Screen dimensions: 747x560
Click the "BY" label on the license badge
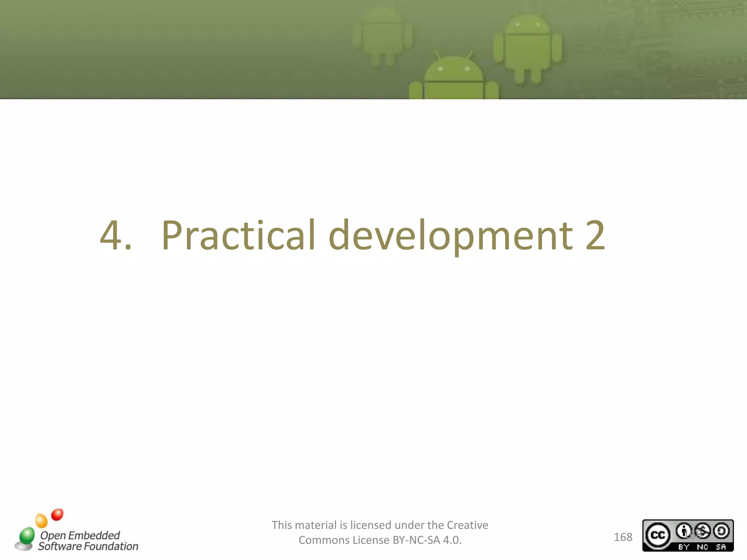[684, 547]
